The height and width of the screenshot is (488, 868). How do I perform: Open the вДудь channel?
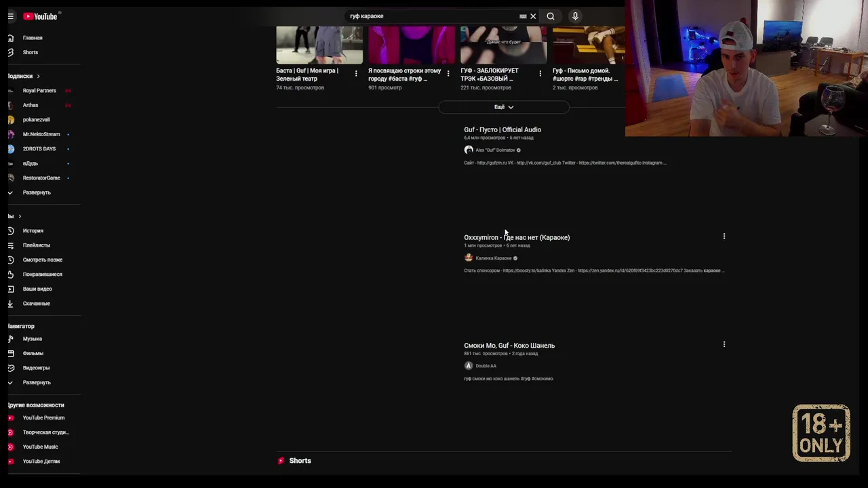pyautogui.click(x=31, y=163)
